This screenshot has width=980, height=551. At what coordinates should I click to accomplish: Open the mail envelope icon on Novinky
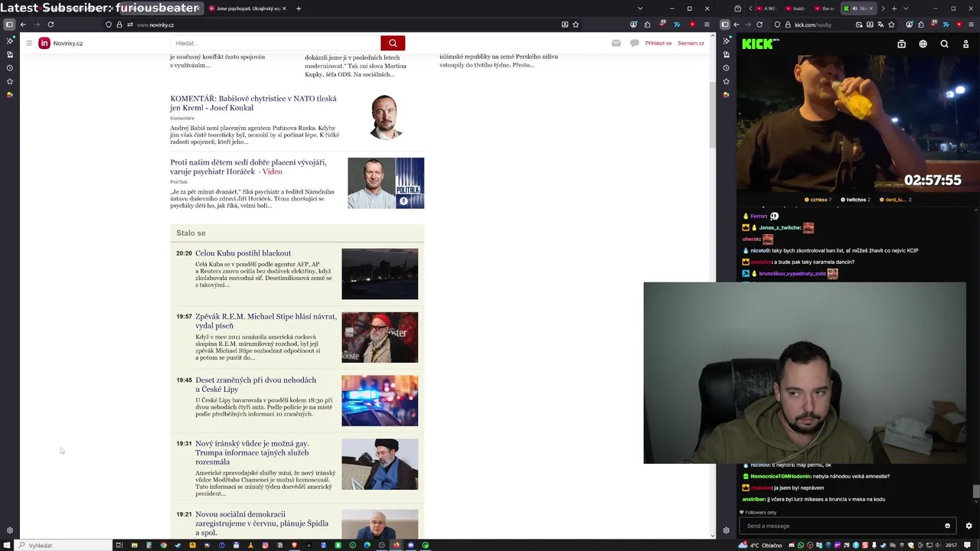(x=616, y=43)
